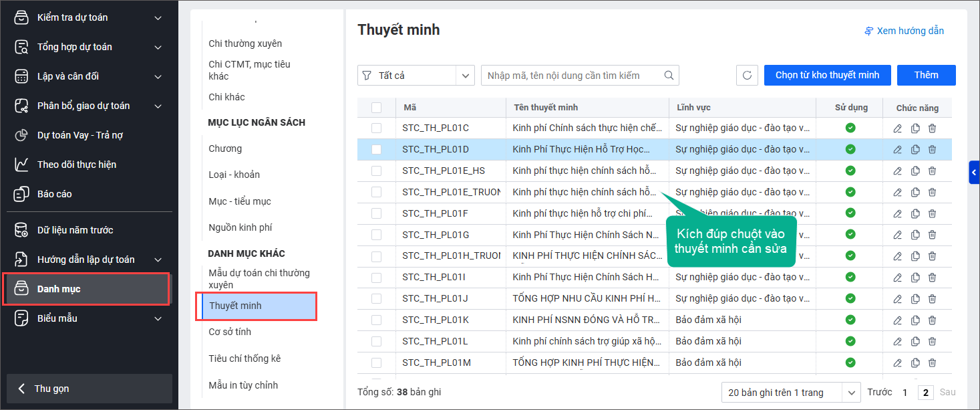Open Báo cáo in the sidebar
This screenshot has width=980, height=410.
(54, 194)
